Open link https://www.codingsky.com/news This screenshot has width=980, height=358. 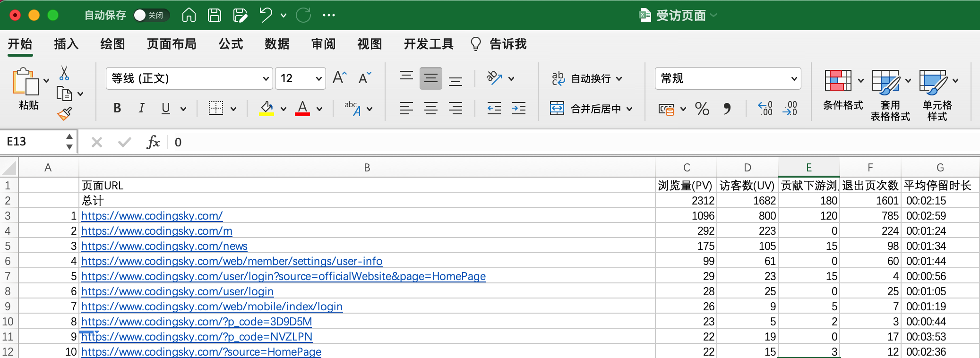[x=164, y=246]
